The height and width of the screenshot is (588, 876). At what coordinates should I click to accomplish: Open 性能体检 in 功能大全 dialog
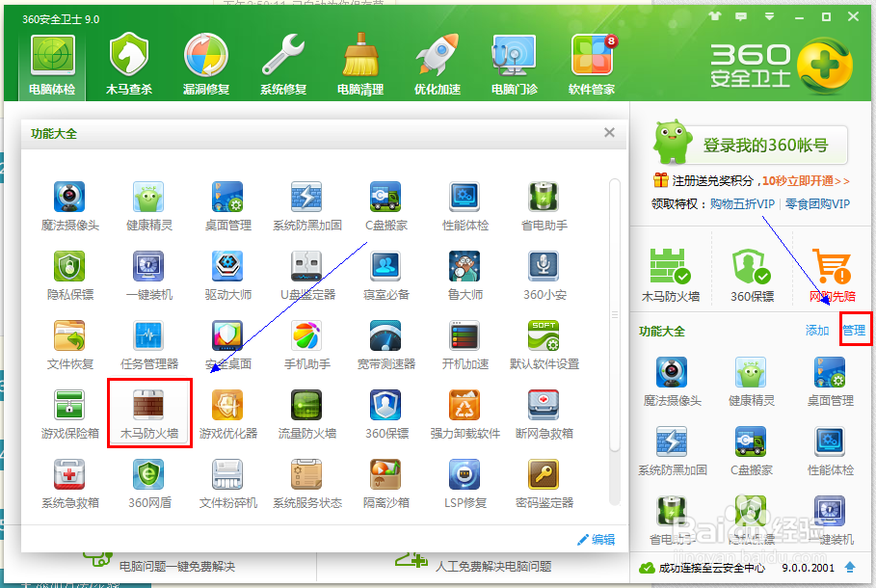tap(465, 206)
